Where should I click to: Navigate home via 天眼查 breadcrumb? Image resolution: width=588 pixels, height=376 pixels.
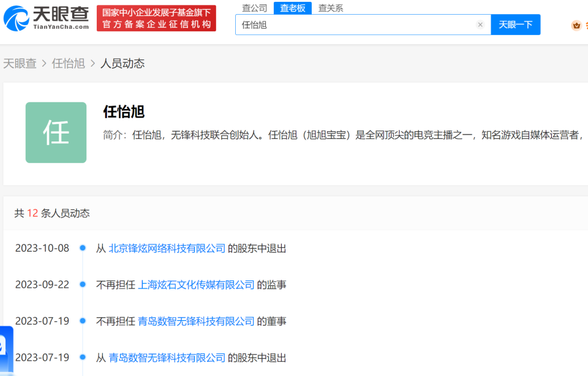pos(20,63)
